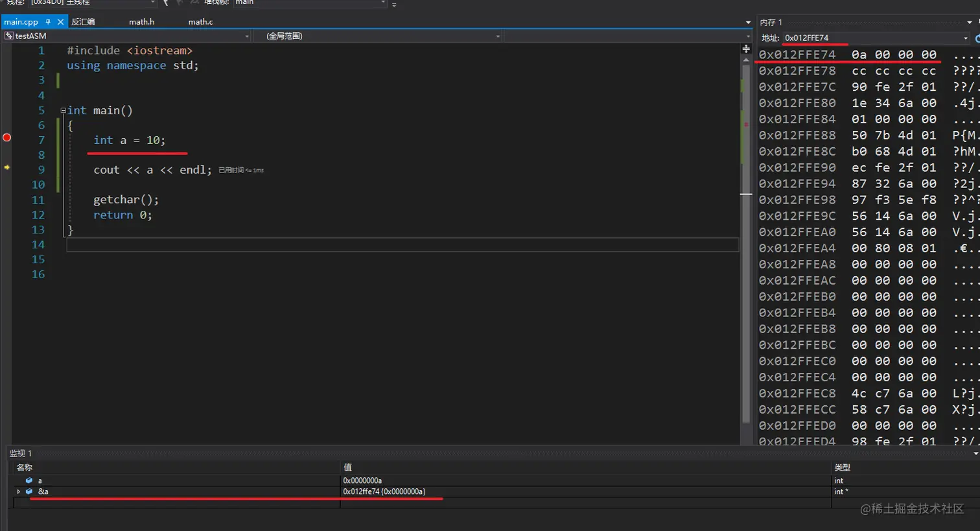Click the testASM project icon in navigation bar

[9, 36]
